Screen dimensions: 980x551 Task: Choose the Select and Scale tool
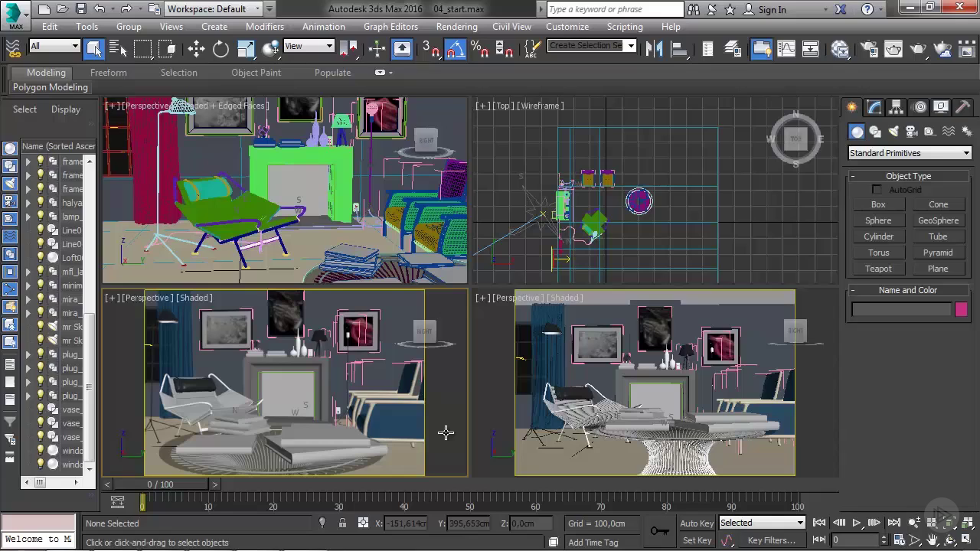point(246,48)
